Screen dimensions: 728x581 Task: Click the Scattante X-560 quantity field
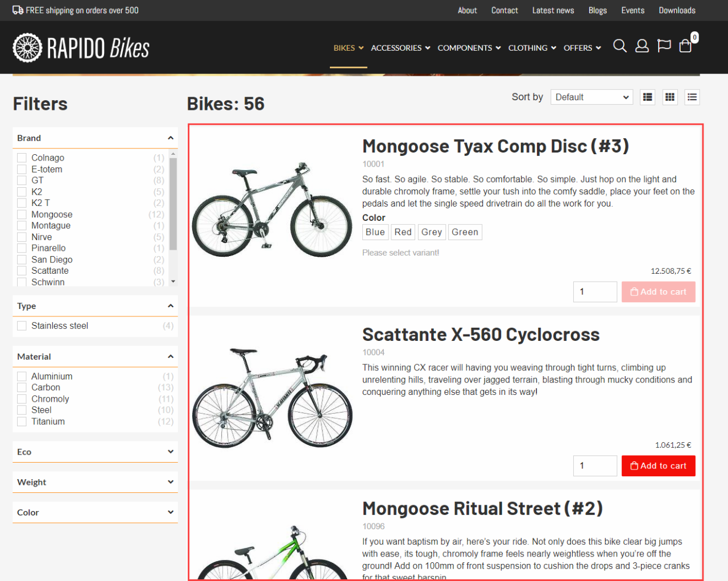click(594, 465)
